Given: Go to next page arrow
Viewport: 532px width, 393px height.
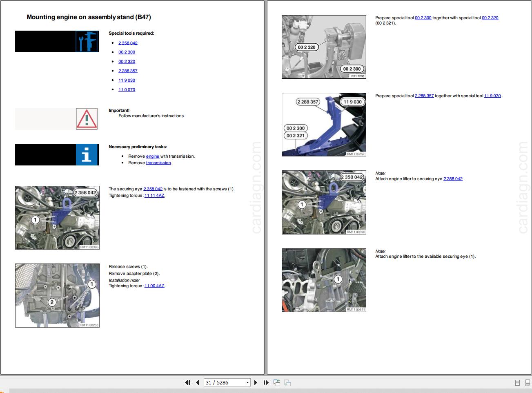Looking at the screenshot, I should point(256,382).
